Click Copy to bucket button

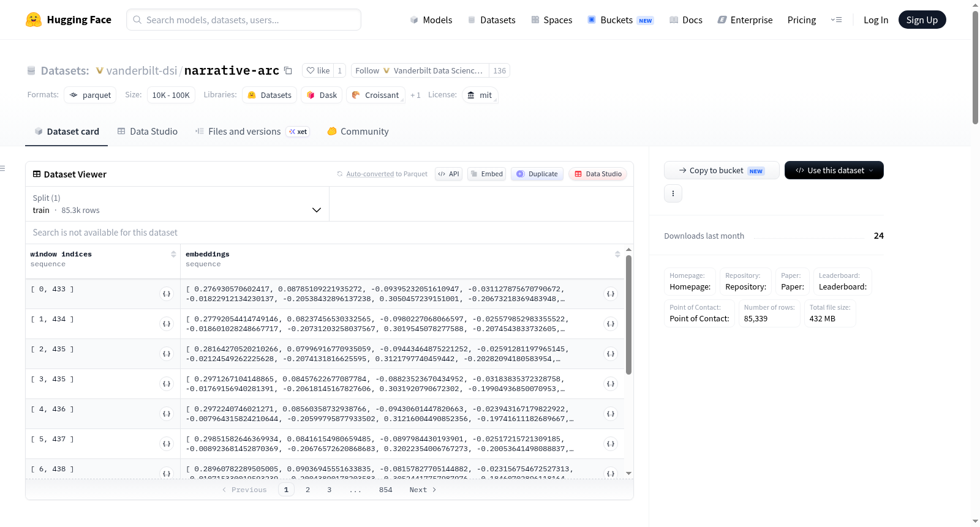pos(722,170)
